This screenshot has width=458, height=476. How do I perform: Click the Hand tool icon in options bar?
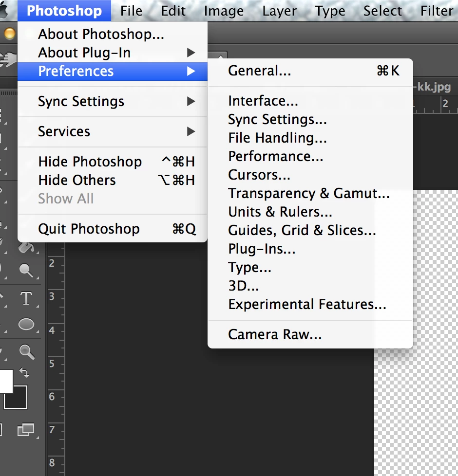pos(8,59)
